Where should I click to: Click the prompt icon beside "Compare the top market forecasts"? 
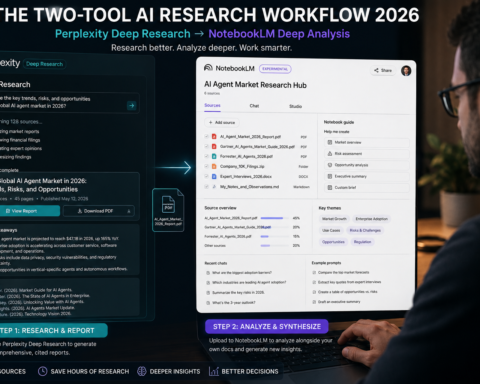pyautogui.click(x=314, y=272)
